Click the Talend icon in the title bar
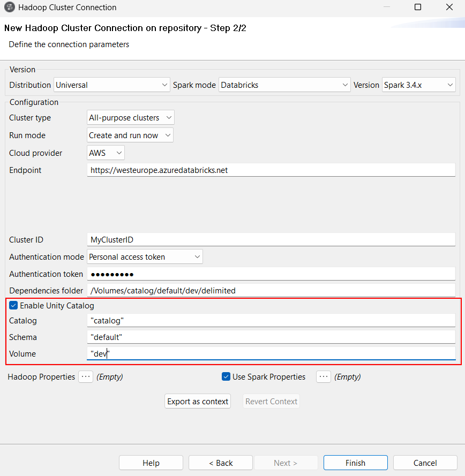 [9, 7]
